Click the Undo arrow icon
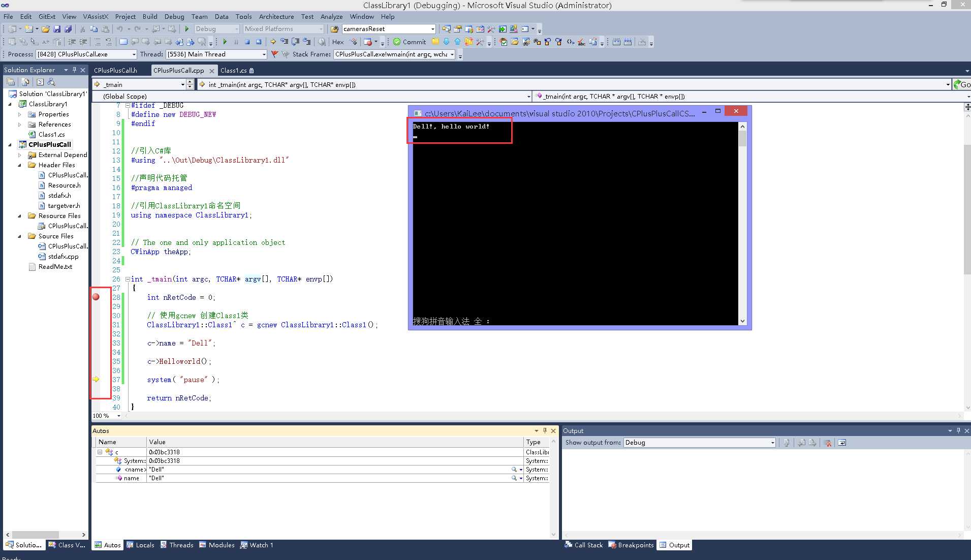 [x=120, y=29]
